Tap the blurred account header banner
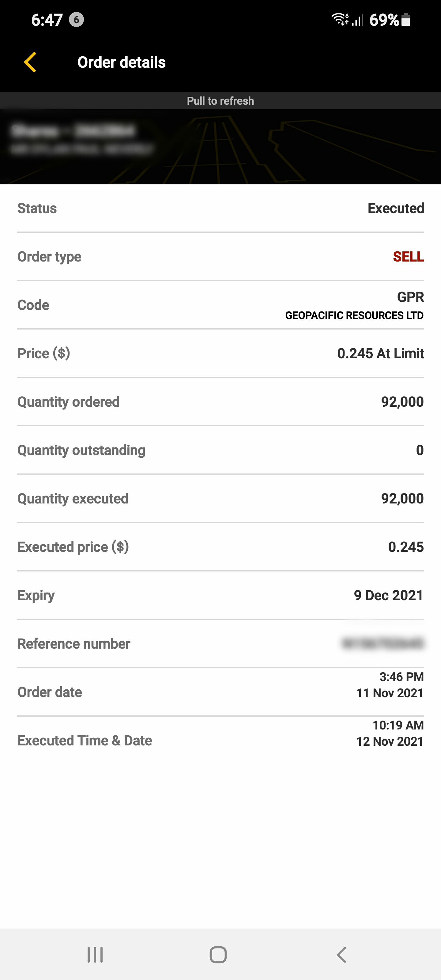The height and width of the screenshot is (980, 441). point(220,147)
